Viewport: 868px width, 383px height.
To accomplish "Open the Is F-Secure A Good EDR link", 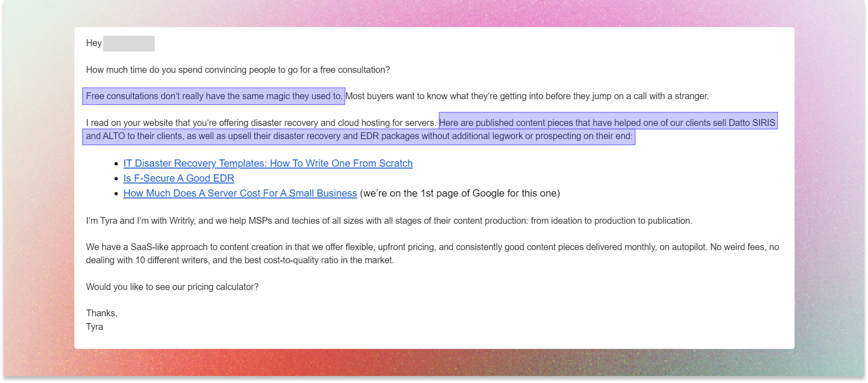I will click(x=179, y=178).
